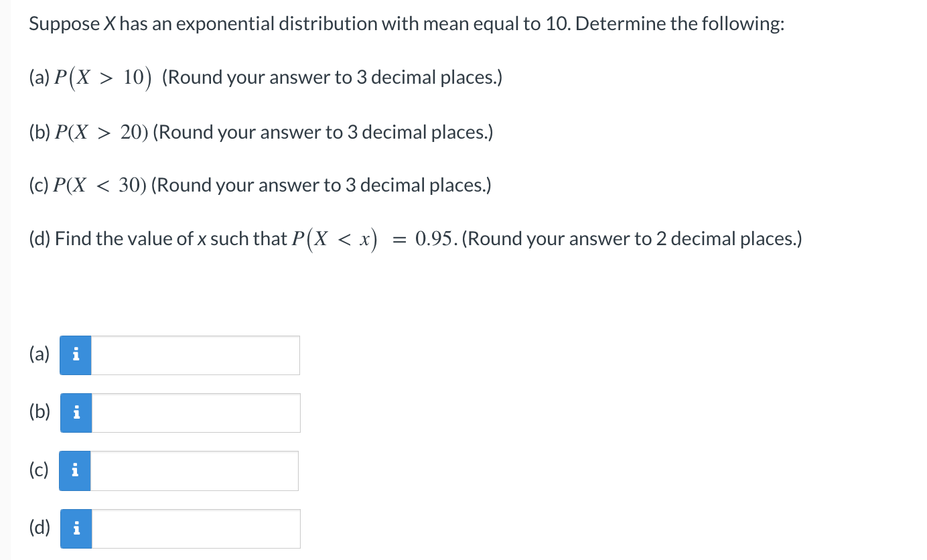The height and width of the screenshot is (560, 927).
Task: Click the P(X < 30) question line
Action: 100,185
